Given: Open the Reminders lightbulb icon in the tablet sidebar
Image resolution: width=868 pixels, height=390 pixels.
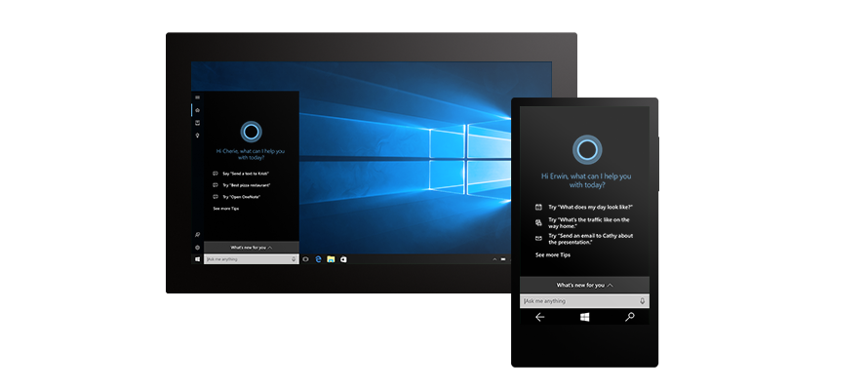Looking at the screenshot, I should click(198, 136).
